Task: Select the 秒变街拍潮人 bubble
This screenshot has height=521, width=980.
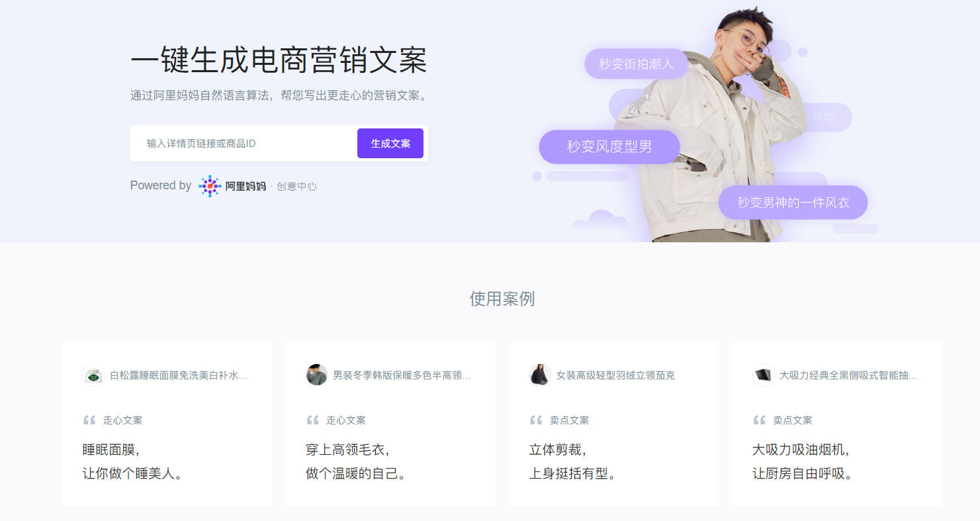Action: pyautogui.click(x=636, y=64)
